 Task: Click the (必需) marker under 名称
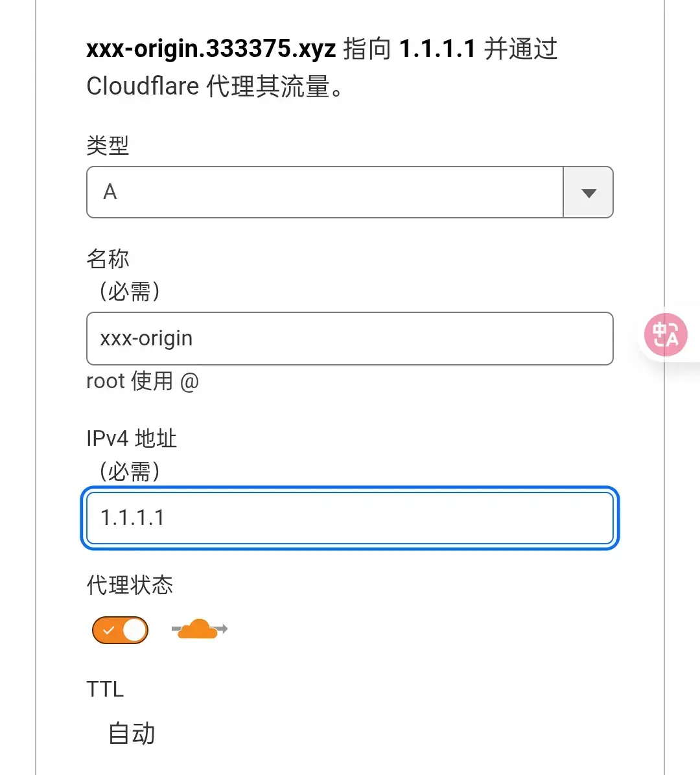coord(130,291)
